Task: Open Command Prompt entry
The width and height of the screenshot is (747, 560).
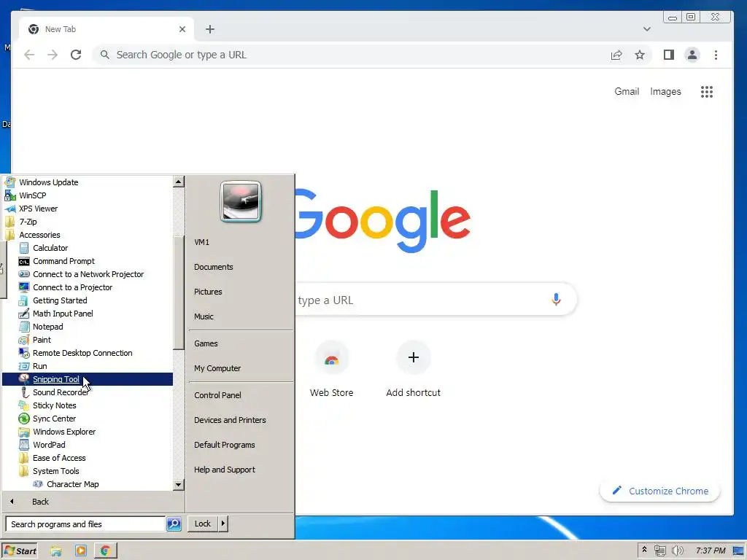Action: [x=63, y=261]
